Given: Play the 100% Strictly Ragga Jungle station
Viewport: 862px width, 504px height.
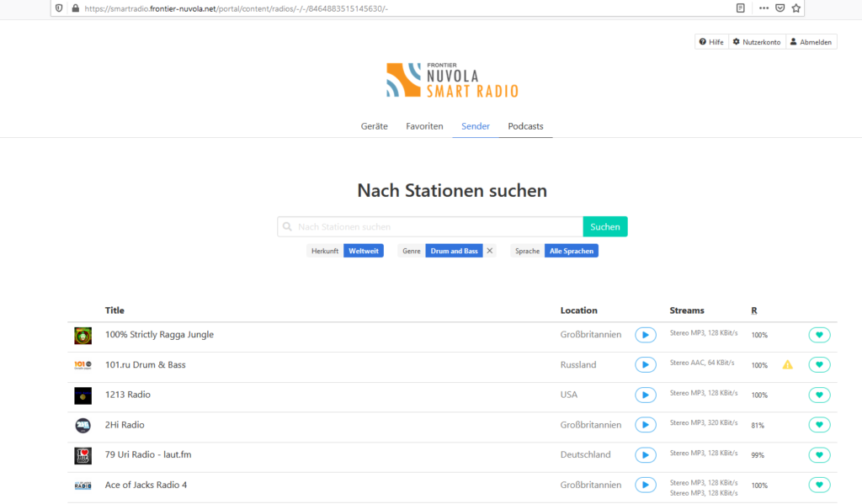Looking at the screenshot, I should pyautogui.click(x=646, y=335).
